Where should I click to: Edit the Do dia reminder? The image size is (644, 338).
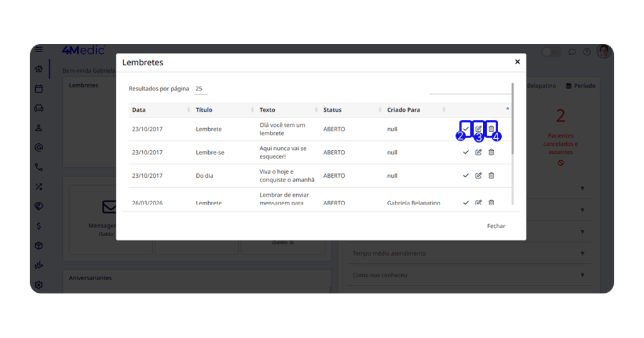tap(479, 175)
